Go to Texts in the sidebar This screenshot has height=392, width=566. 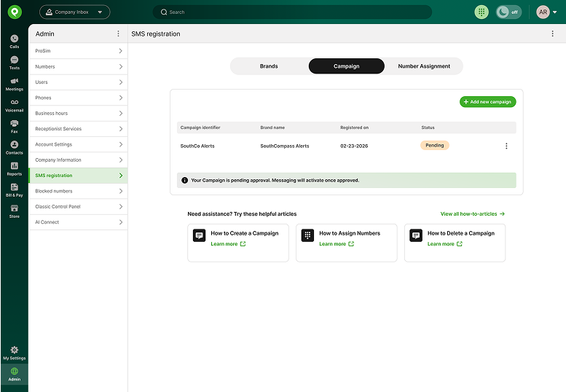(14, 63)
